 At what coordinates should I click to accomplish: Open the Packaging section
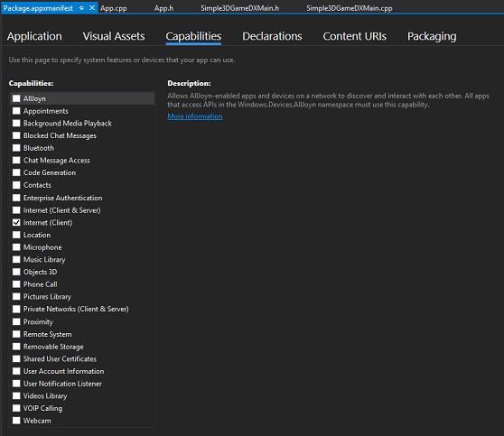pyautogui.click(x=432, y=36)
